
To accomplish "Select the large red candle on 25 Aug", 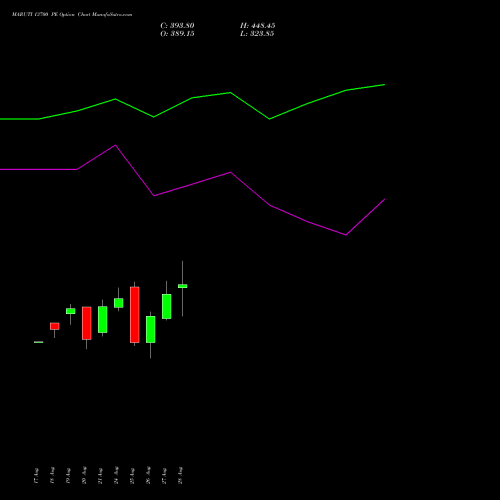I will click(135, 315).
